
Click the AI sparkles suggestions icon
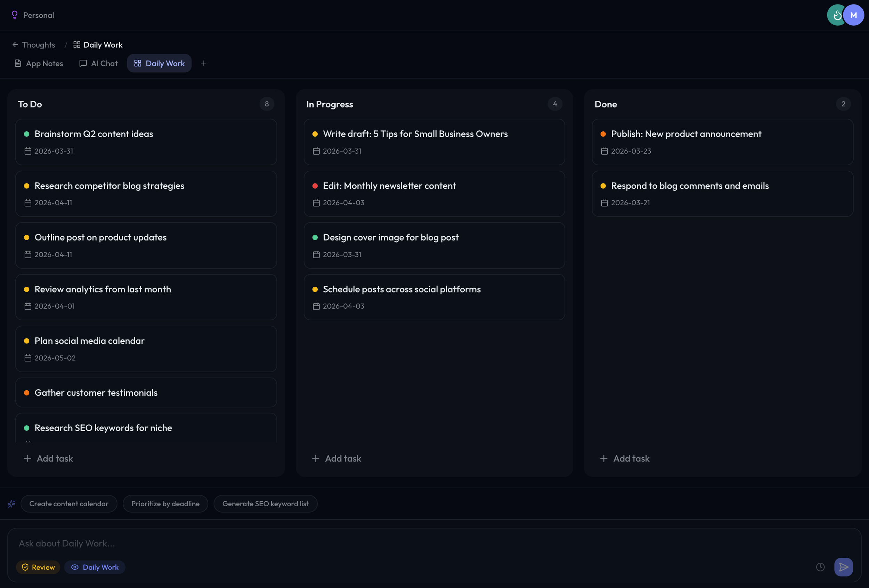click(x=11, y=504)
